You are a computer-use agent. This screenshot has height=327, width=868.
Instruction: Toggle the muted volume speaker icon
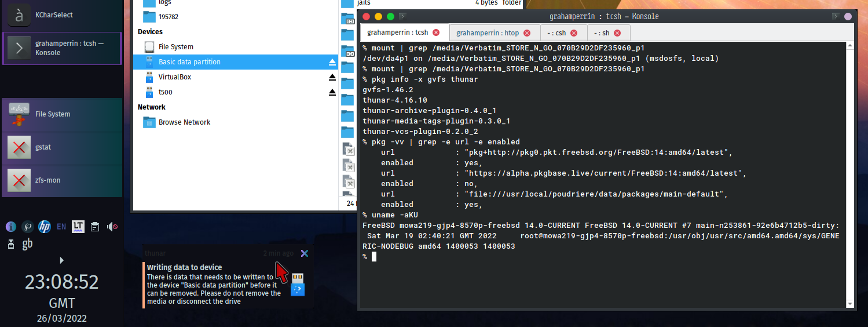point(112,227)
